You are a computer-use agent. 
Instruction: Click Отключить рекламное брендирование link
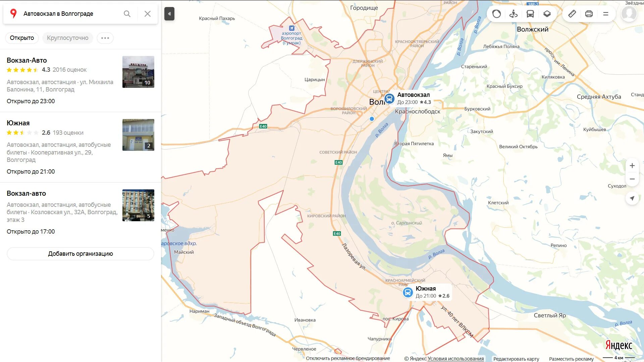pyautogui.click(x=348, y=358)
